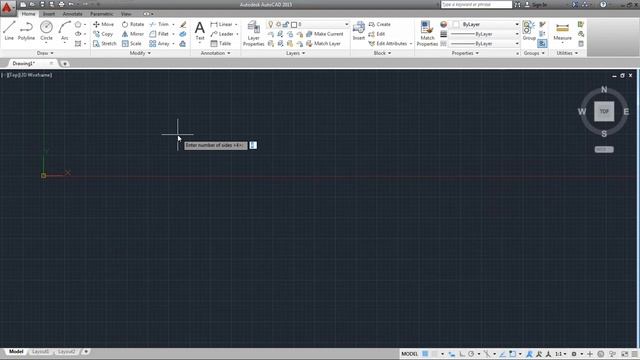
Task: Expand the Block panel
Action: pyautogui.click(x=382, y=53)
